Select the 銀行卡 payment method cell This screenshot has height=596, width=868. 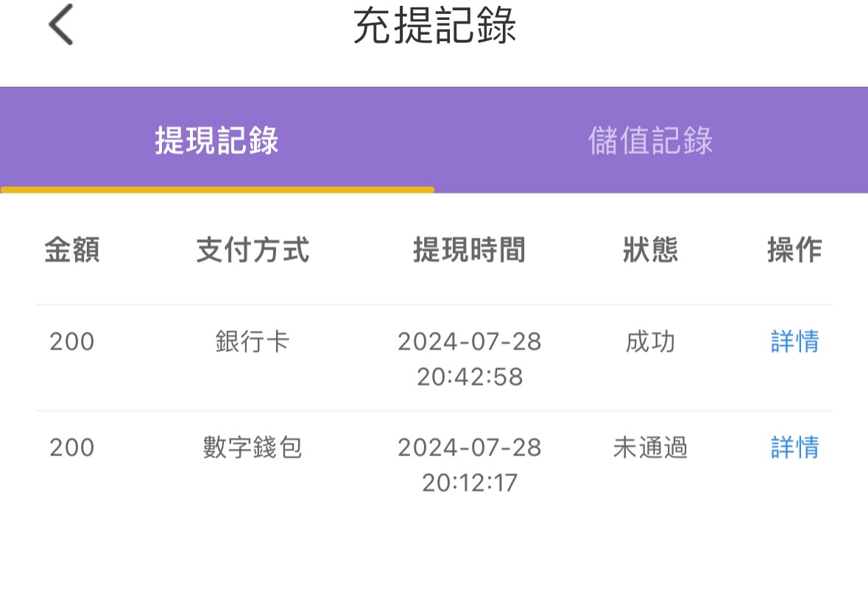point(253,342)
